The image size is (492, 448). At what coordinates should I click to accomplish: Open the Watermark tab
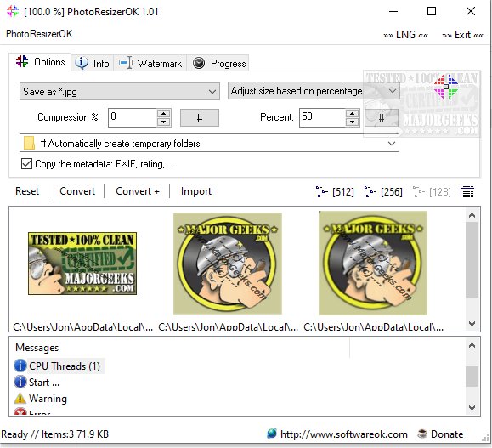150,63
